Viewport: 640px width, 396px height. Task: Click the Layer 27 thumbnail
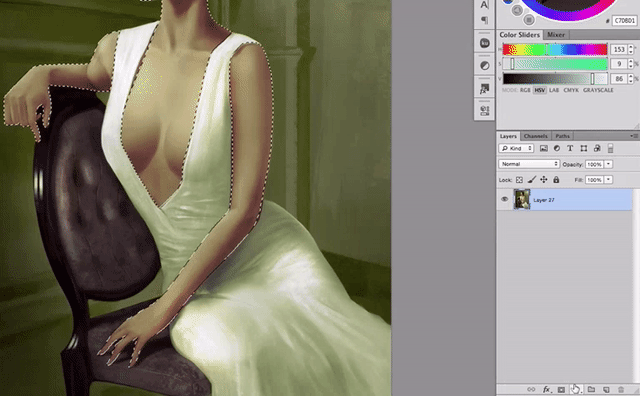click(x=522, y=200)
